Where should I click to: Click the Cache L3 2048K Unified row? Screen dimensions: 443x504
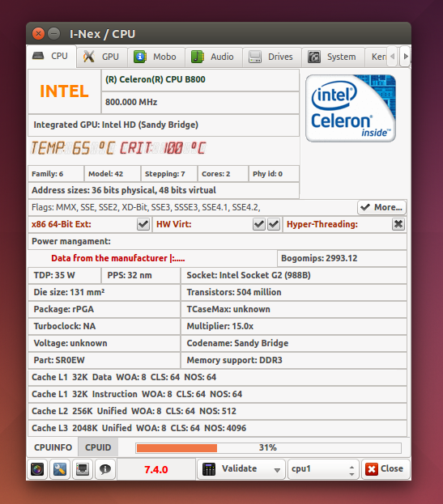pyautogui.click(x=218, y=429)
